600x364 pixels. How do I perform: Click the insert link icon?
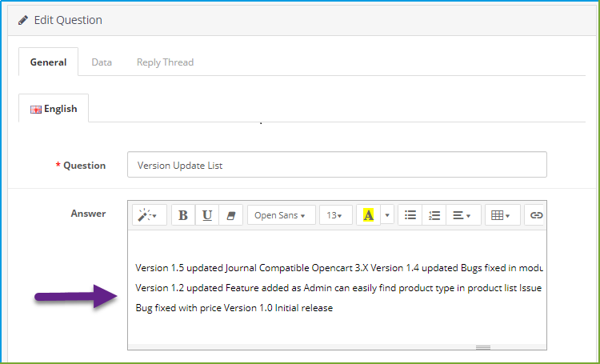pos(535,215)
